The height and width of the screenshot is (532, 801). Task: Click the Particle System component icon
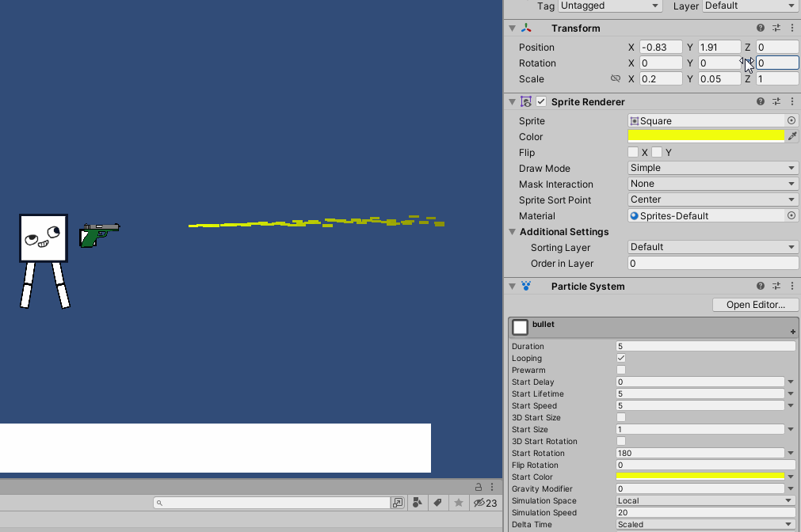click(525, 286)
